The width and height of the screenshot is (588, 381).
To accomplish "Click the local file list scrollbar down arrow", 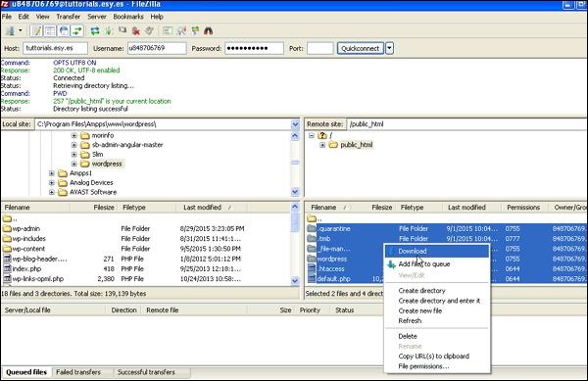I will 295,281.
